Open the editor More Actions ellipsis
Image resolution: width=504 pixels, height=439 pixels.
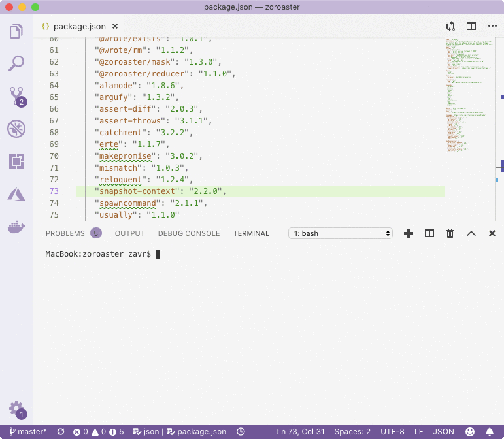pyautogui.click(x=492, y=26)
